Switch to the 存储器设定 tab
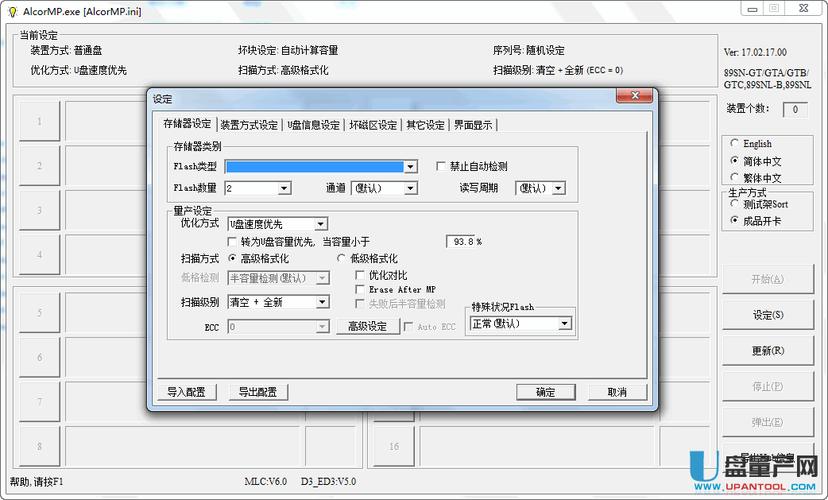828x500 pixels. 187,124
